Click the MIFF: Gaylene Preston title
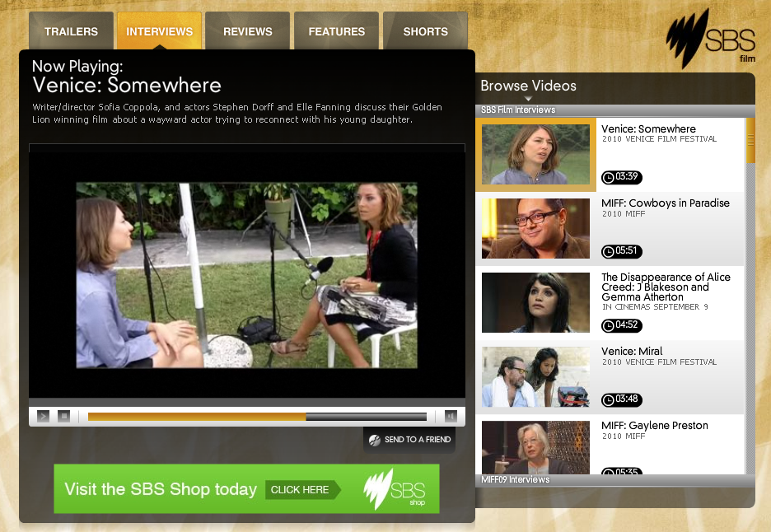 point(655,425)
